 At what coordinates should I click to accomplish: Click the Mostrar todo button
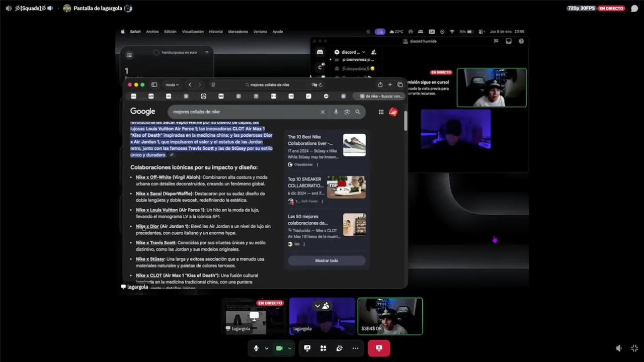(327, 260)
